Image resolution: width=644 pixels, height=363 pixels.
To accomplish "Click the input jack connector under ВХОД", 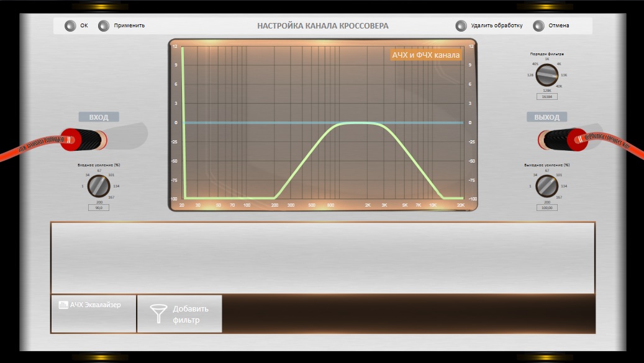I will pos(84,140).
